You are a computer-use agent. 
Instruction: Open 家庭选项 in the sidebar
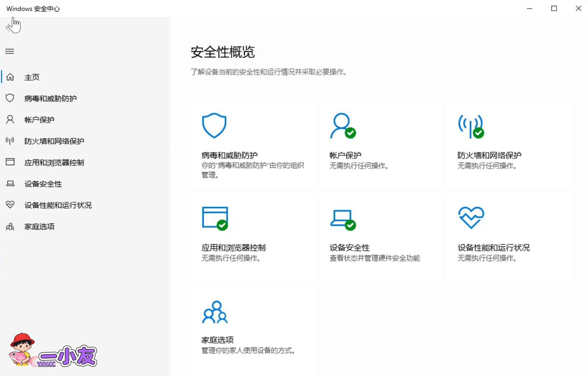(x=39, y=227)
